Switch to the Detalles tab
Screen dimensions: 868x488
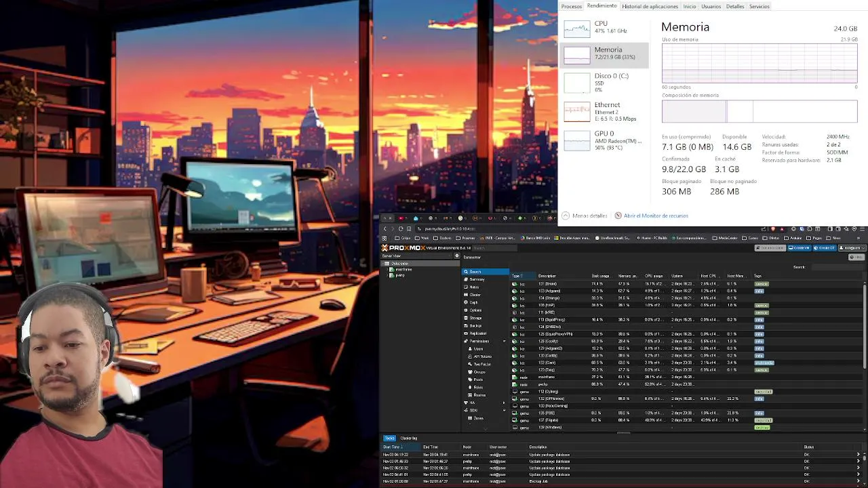[735, 6]
